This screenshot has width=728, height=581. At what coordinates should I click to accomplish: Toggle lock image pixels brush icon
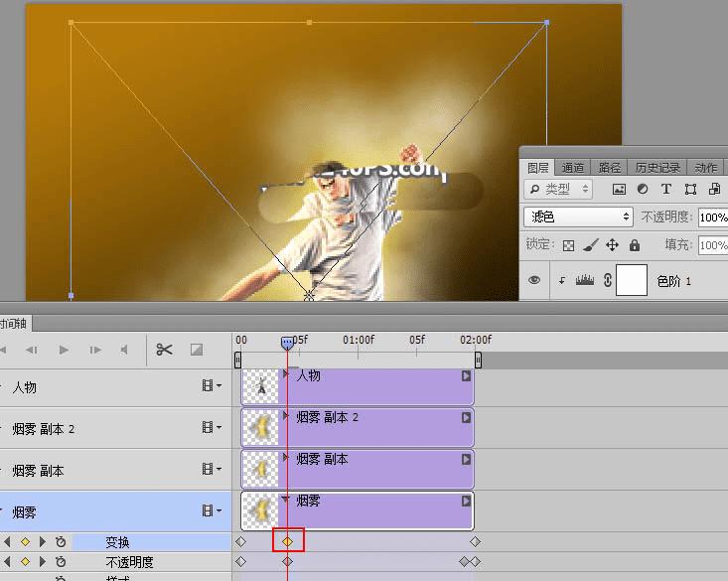[591, 244]
